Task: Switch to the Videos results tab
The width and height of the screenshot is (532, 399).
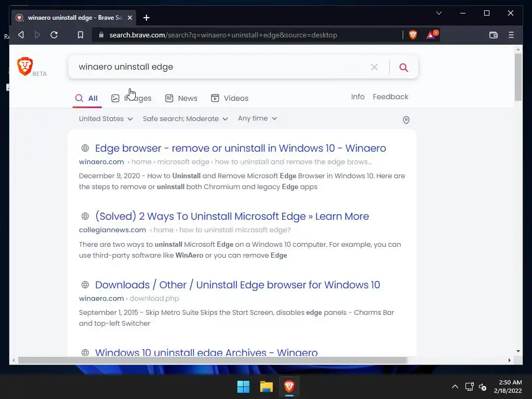Action: coord(230,98)
